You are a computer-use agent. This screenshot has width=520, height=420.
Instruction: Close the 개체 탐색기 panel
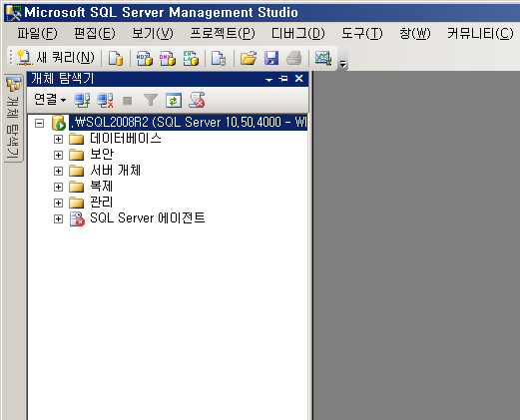(299, 79)
